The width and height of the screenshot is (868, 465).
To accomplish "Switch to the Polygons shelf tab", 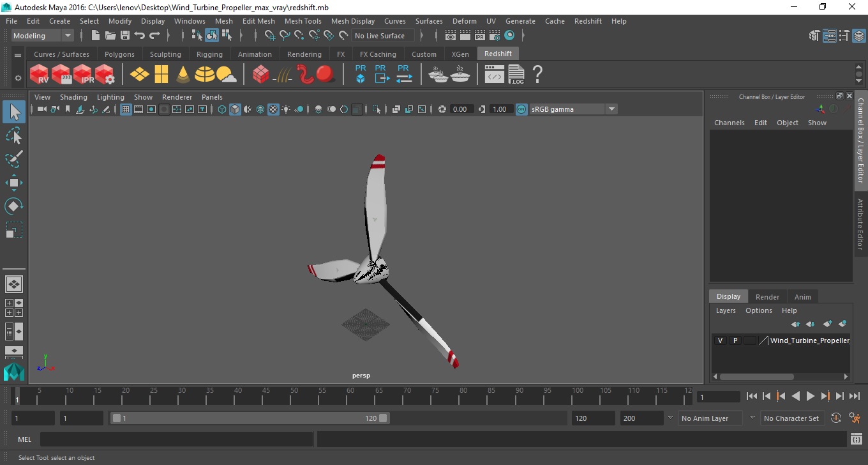I will [x=119, y=54].
